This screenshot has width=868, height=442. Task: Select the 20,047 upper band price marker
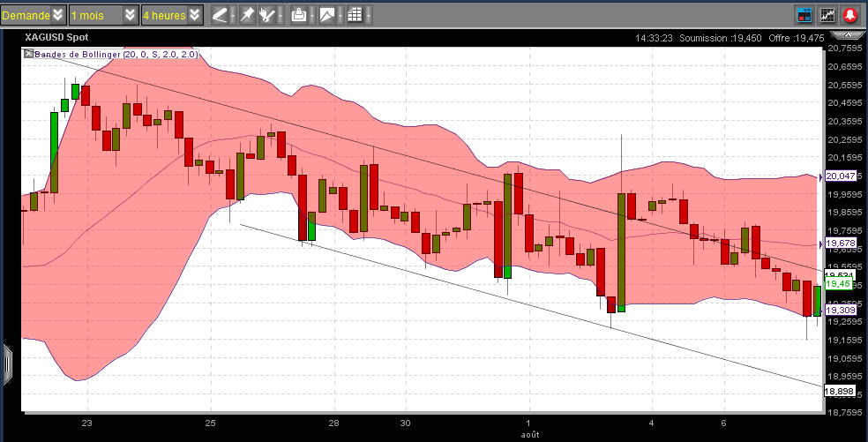click(x=841, y=176)
